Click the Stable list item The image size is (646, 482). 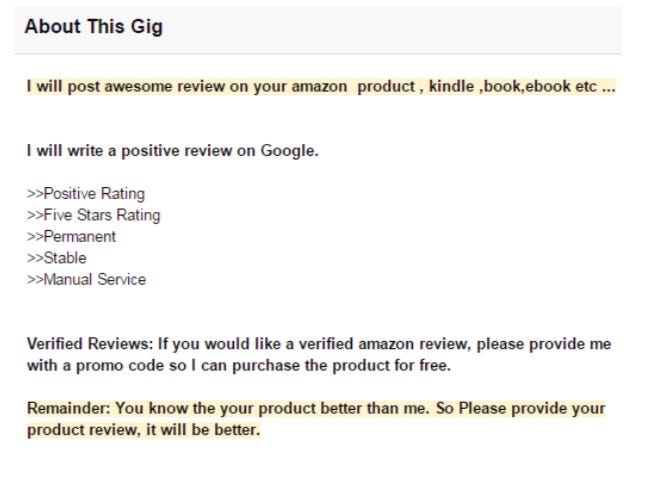click(57, 258)
